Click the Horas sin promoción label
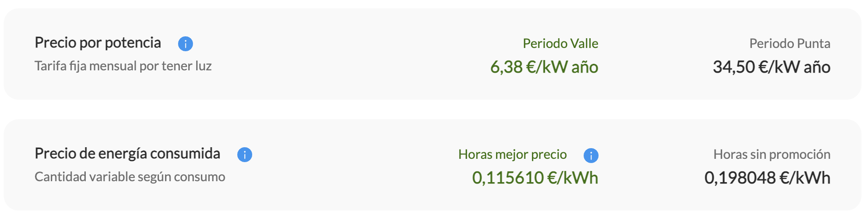This screenshot has height=218, width=868. coord(772,155)
